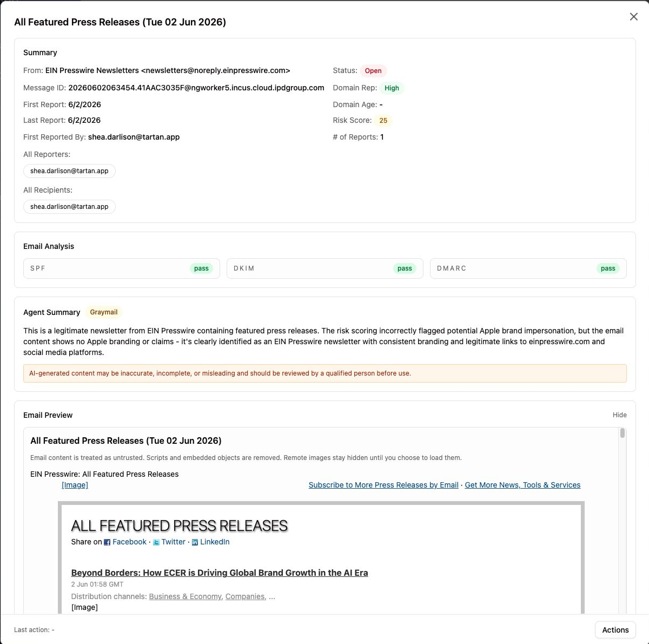Open the Beyond Borders ECER press release

click(x=220, y=573)
